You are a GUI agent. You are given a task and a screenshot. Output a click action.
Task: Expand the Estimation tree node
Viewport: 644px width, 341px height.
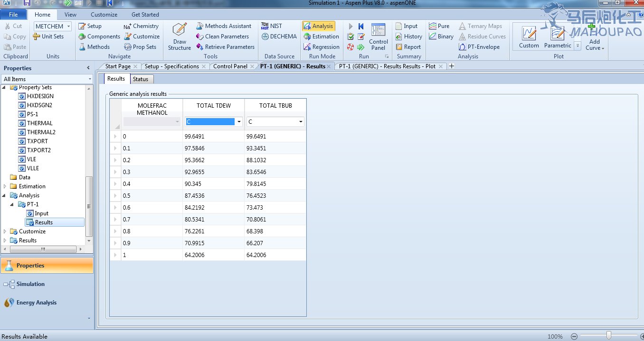coord(5,186)
